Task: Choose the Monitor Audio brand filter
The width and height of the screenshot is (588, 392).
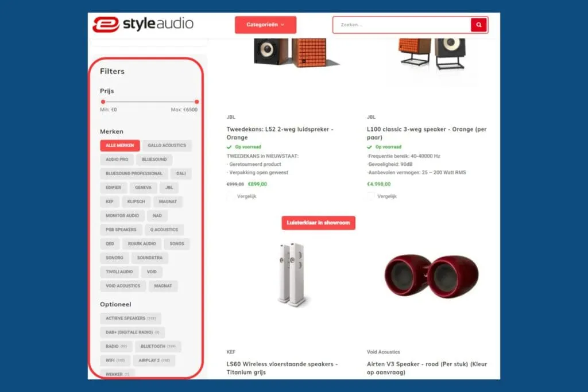Action: coord(122,215)
